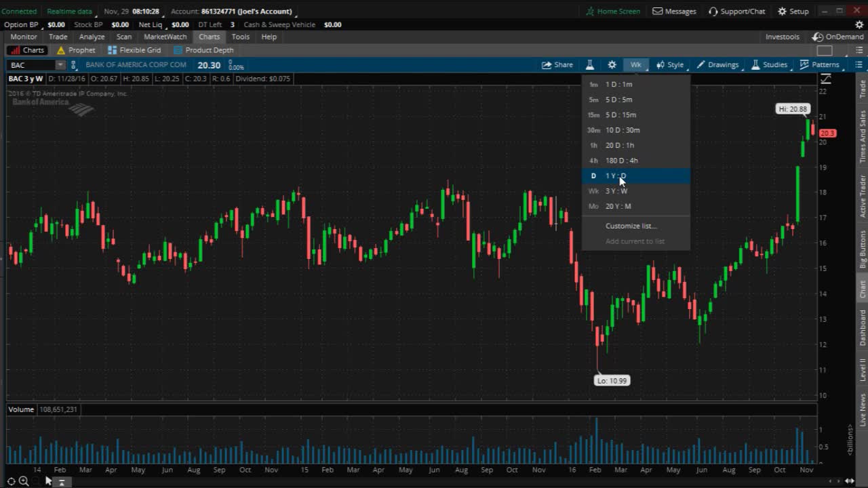This screenshot has height=488, width=868.
Task: Share the BAC chart
Action: 557,65
